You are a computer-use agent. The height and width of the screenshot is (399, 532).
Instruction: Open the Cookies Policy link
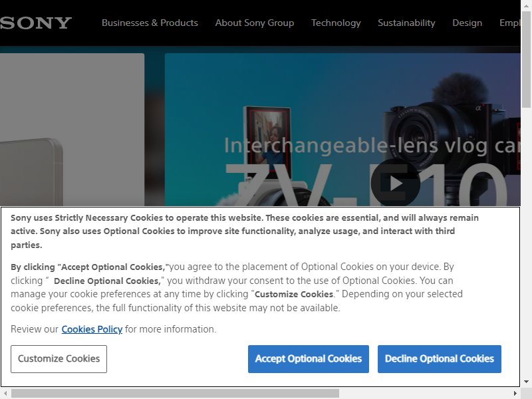point(92,329)
